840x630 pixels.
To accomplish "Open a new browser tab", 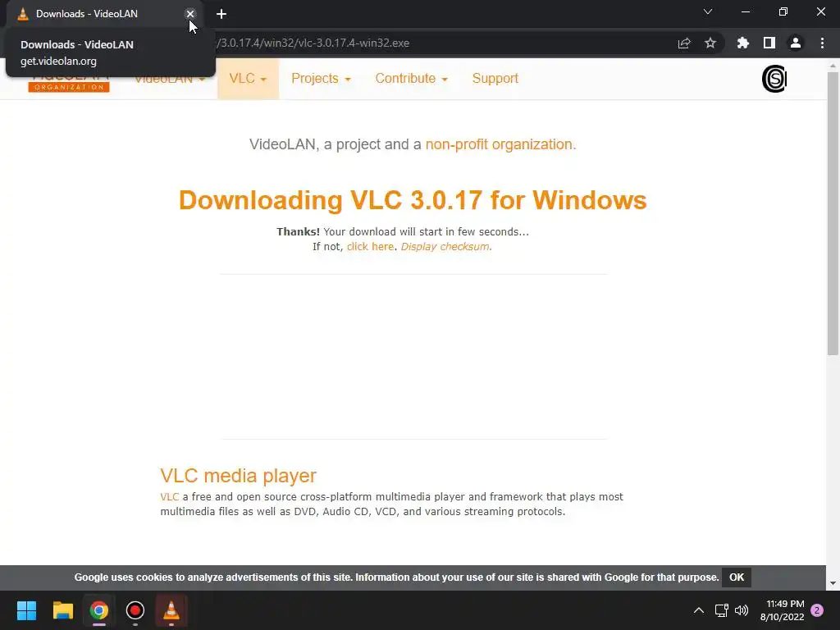I will 221,14.
